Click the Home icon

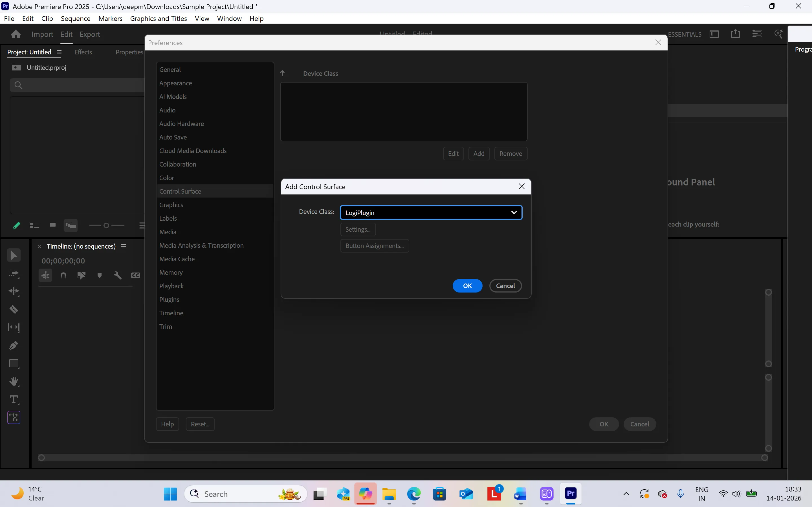[16, 34]
